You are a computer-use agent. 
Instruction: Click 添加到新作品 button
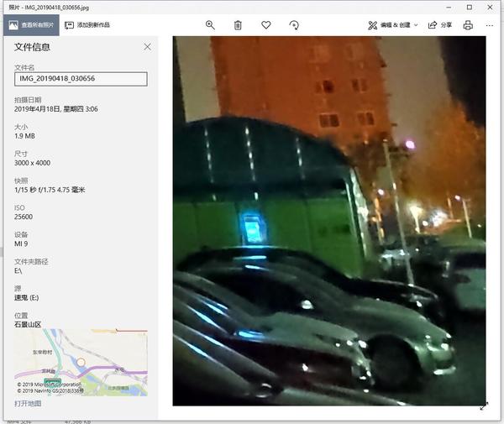87,25
